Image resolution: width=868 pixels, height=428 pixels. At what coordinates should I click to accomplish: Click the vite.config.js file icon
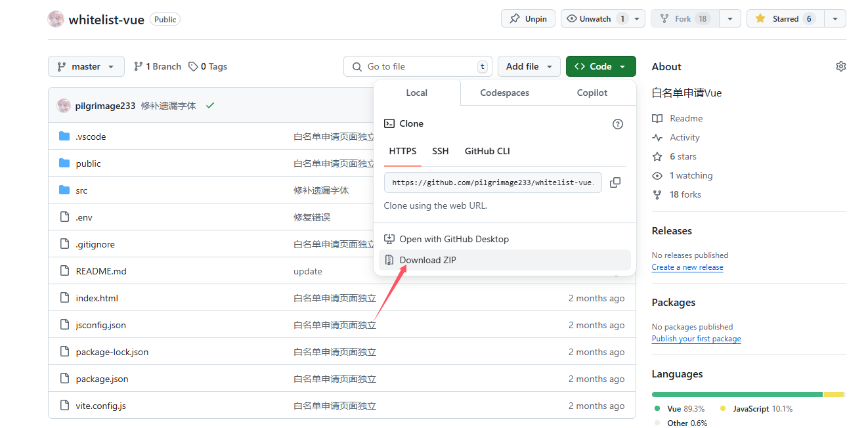point(64,406)
